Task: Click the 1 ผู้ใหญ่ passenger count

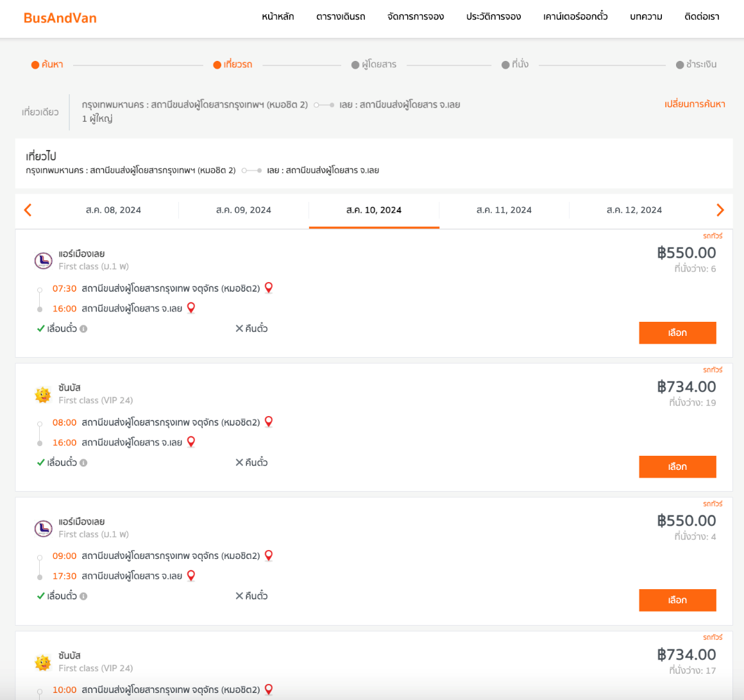Action: (x=97, y=119)
